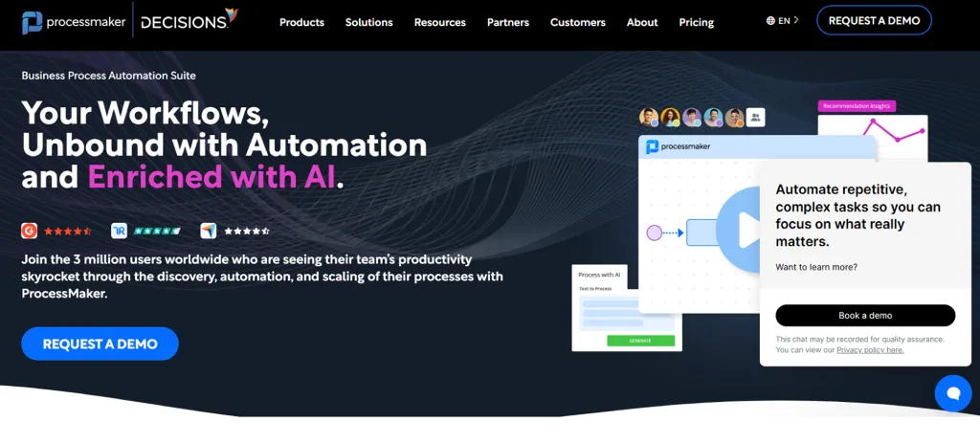This screenshot has width=980, height=444.
Task: Click the white Capterra star rating
Action: coord(247,232)
